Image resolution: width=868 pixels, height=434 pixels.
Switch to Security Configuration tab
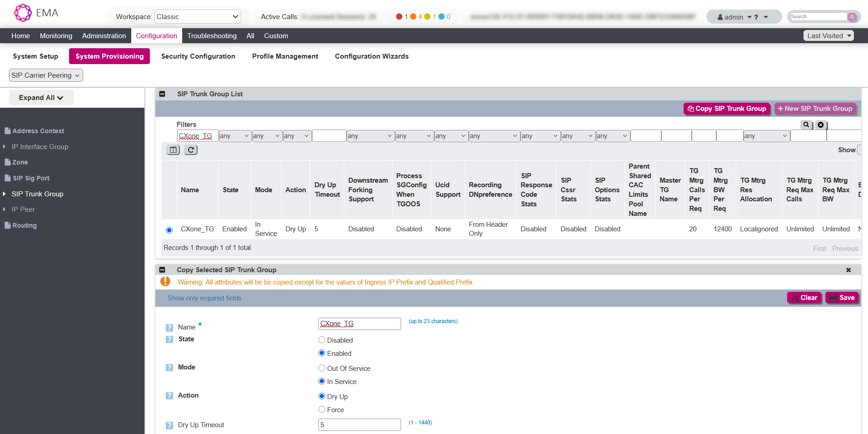[198, 56]
